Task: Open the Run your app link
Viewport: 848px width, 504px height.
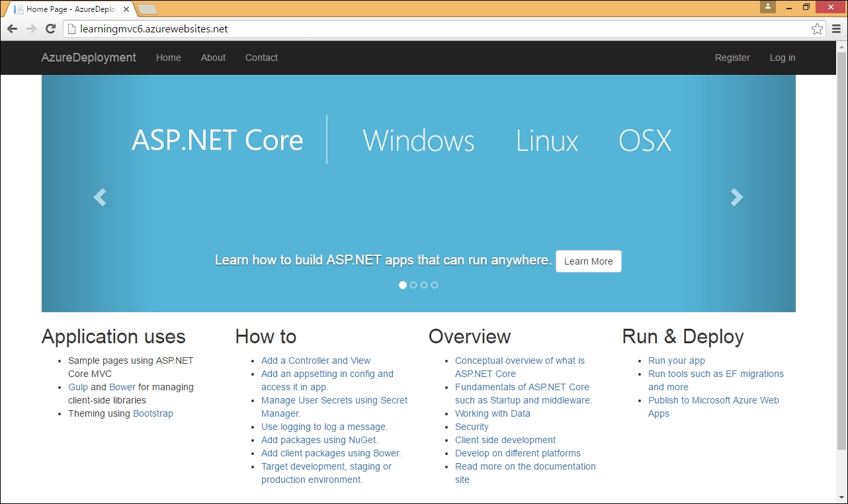Action: point(677,360)
